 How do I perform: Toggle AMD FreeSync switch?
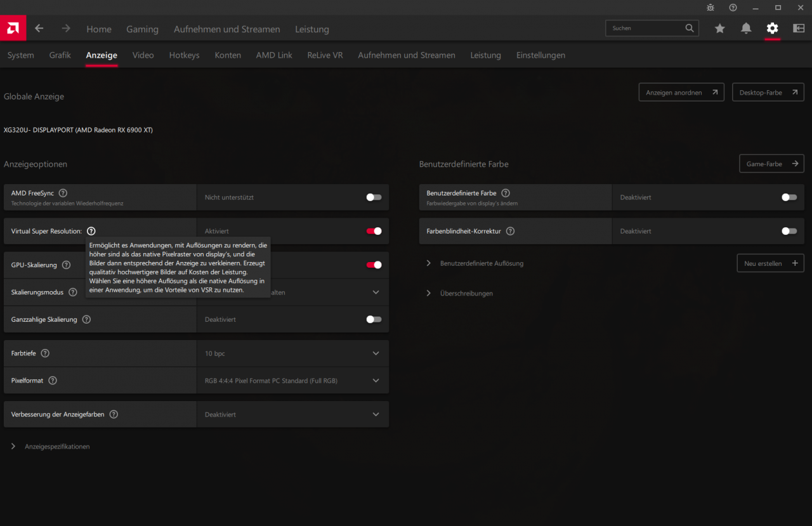[x=374, y=197]
